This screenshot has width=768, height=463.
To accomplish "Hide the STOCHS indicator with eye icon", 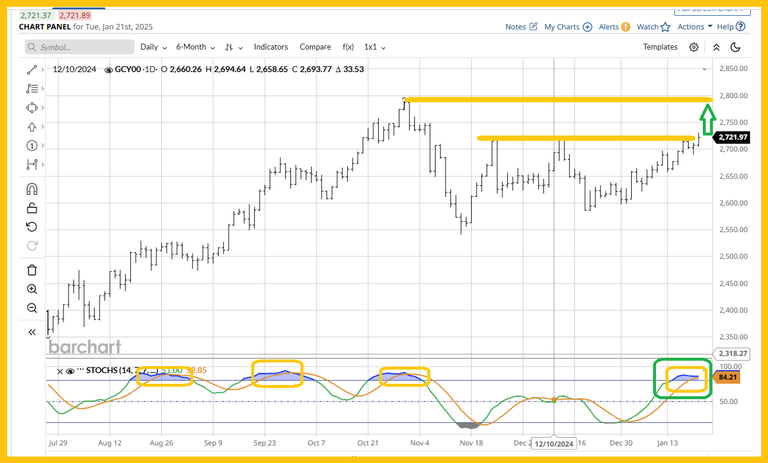I will [x=69, y=371].
